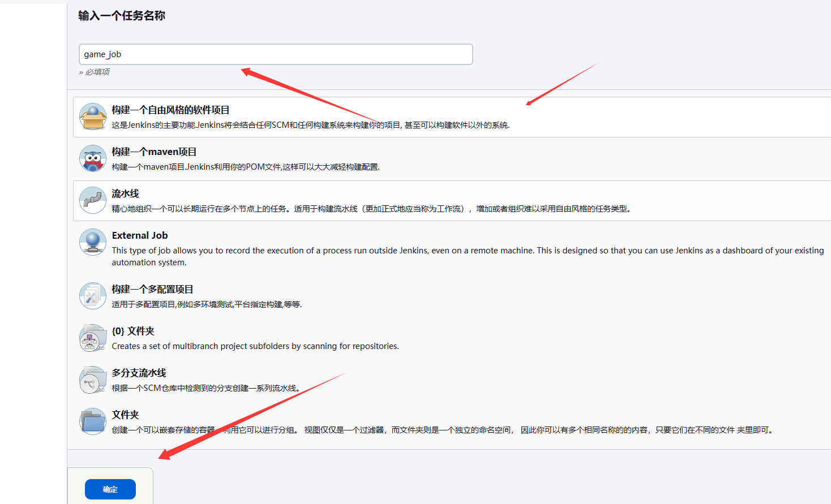
Task: Click description 根据一个SCM仓库中检测到的分支
Action: coord(206,388)
